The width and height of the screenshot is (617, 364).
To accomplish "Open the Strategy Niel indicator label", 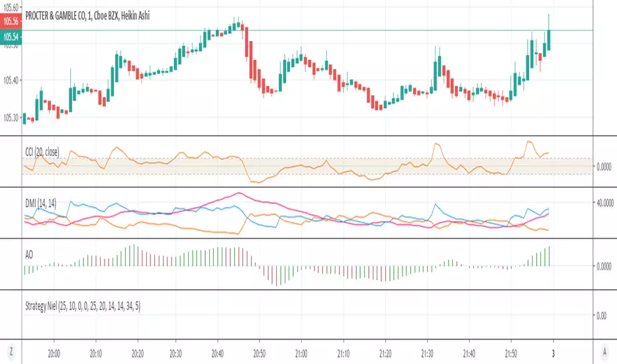I will click(83, 306).
